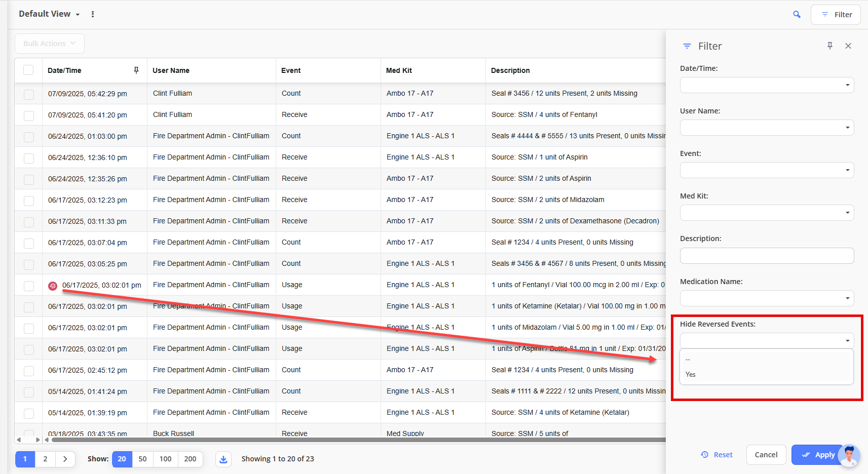Pin the Filter panel
Viewport: 868px width, 474px height.
830,46
